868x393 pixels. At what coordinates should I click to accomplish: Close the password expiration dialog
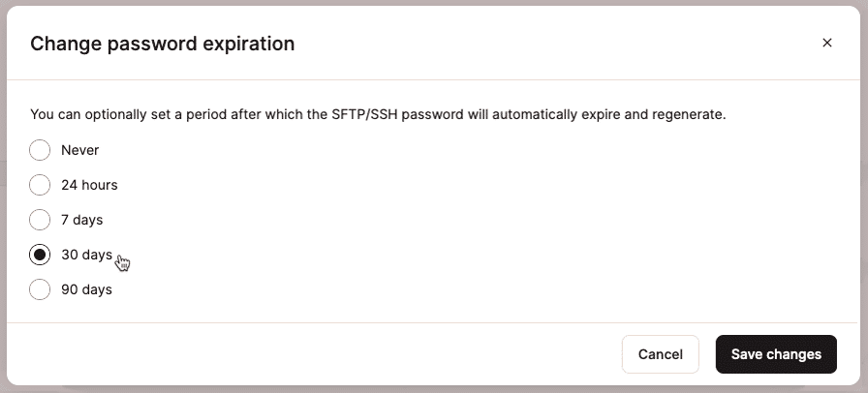(x=826, y=43)
